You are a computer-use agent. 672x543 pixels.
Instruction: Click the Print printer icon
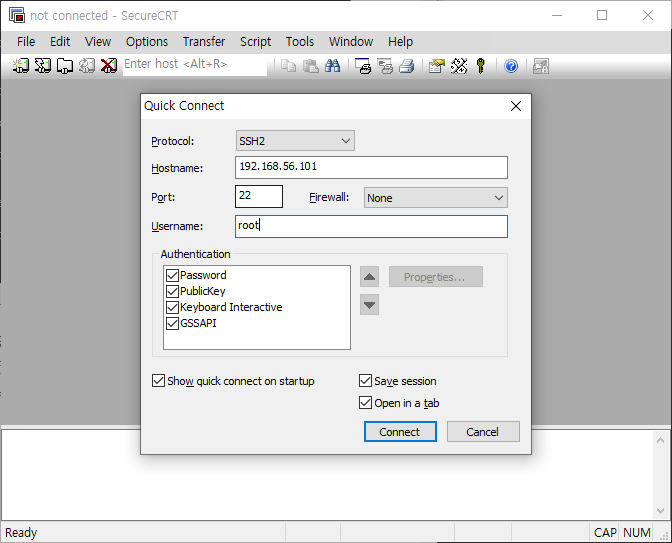pos(407,66)
